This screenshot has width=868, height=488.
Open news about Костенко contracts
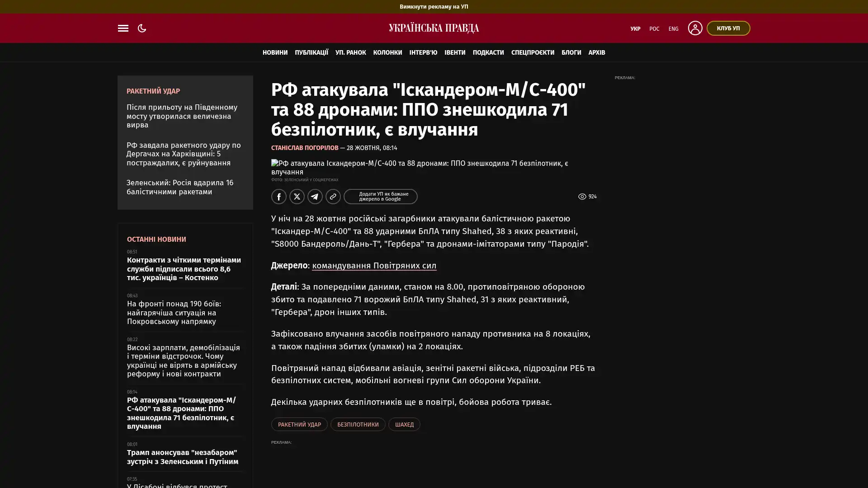184,269
